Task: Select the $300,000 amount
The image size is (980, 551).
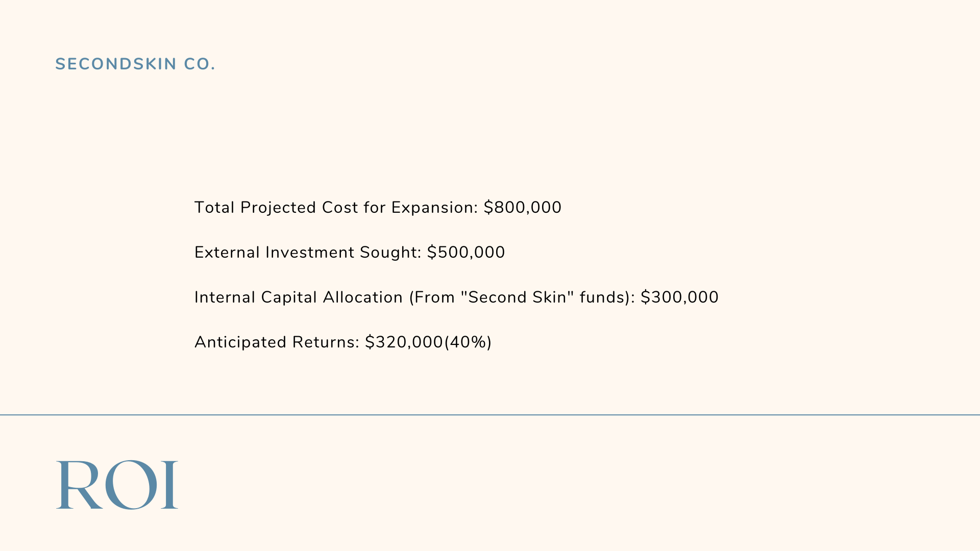Action: pyautogui.click(x=679, y=297)
